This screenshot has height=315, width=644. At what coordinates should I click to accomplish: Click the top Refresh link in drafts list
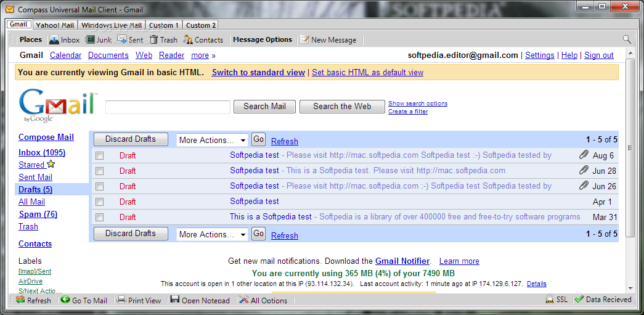click(x=285, y=141)
